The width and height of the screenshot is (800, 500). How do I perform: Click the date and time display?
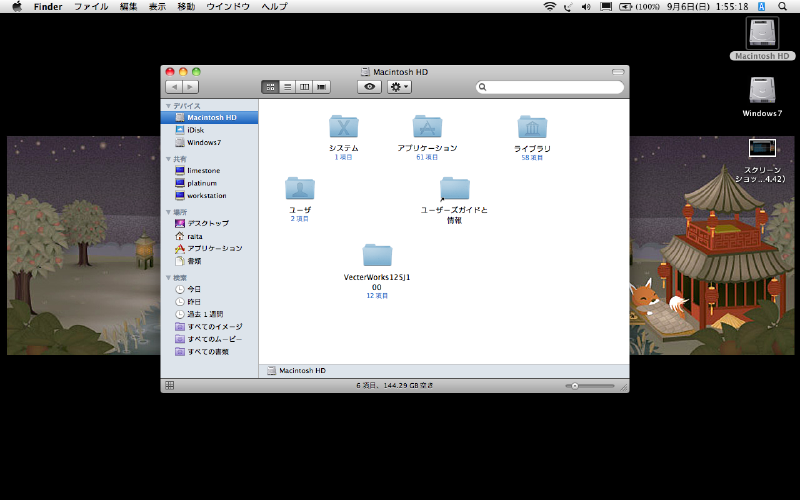[708, 7]
